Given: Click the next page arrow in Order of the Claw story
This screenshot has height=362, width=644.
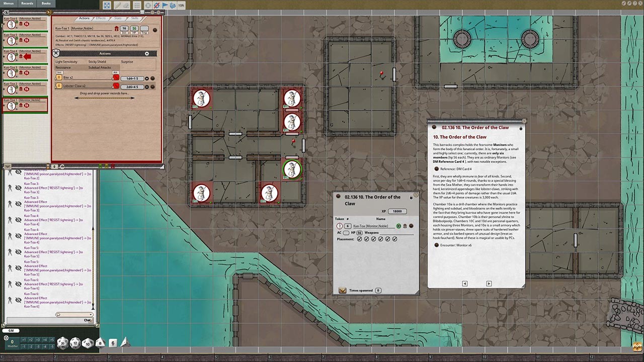Looking at the screenshot, I should coord(488,284).
